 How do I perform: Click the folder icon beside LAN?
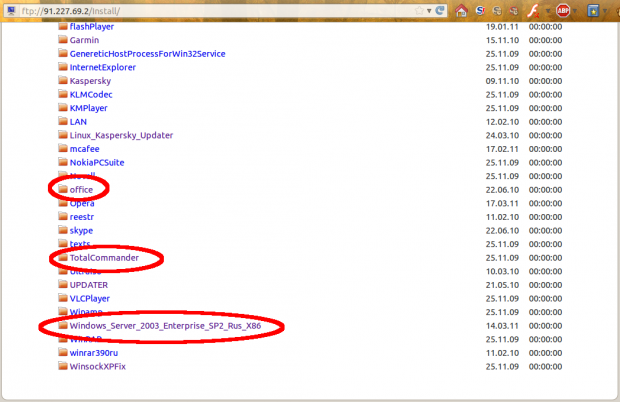63,121
